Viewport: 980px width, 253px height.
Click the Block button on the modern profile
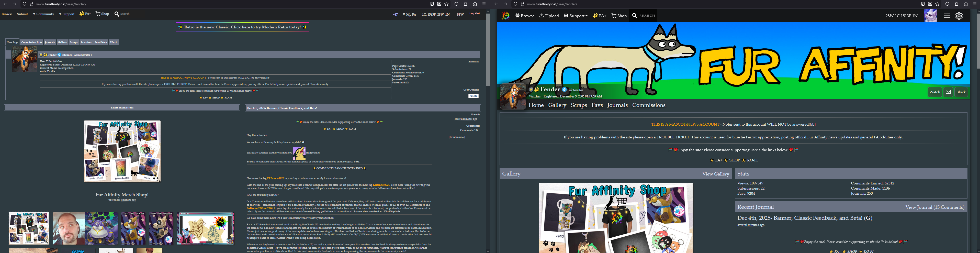tap(961, 92)
